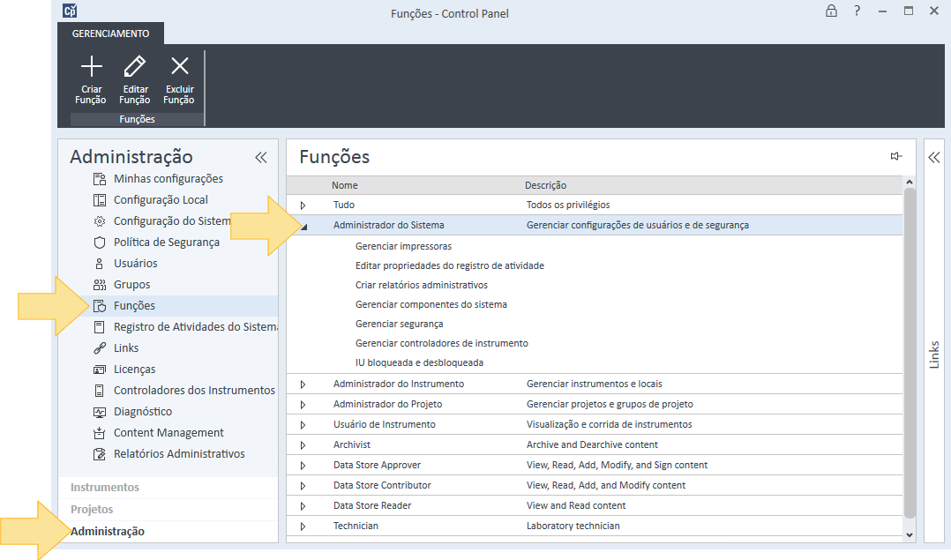Select Editar propriedades do registro de atividade
This screenshot has height=560, width=951.
click(x=449, y=265)
